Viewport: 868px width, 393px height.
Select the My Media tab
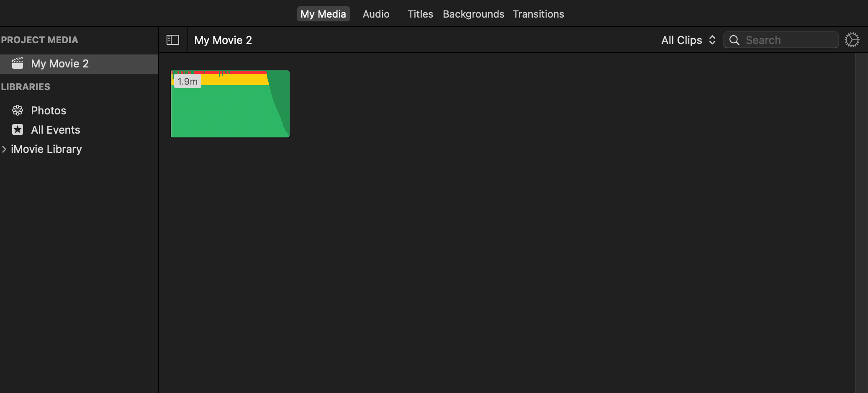[x=323, y=14]
